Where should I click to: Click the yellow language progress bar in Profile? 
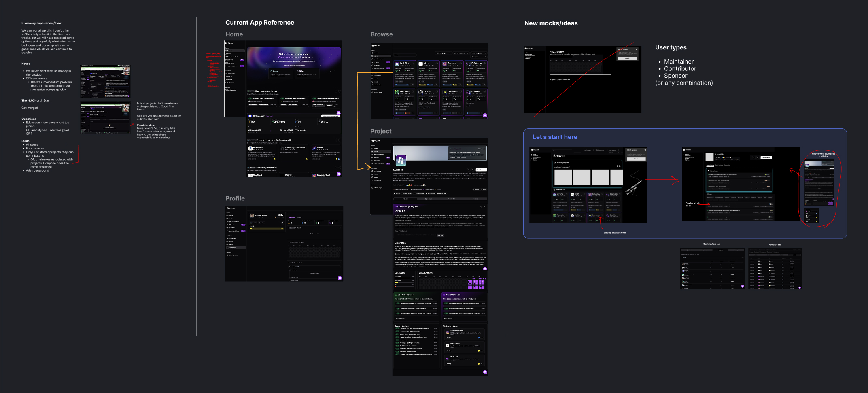point(267,229)
